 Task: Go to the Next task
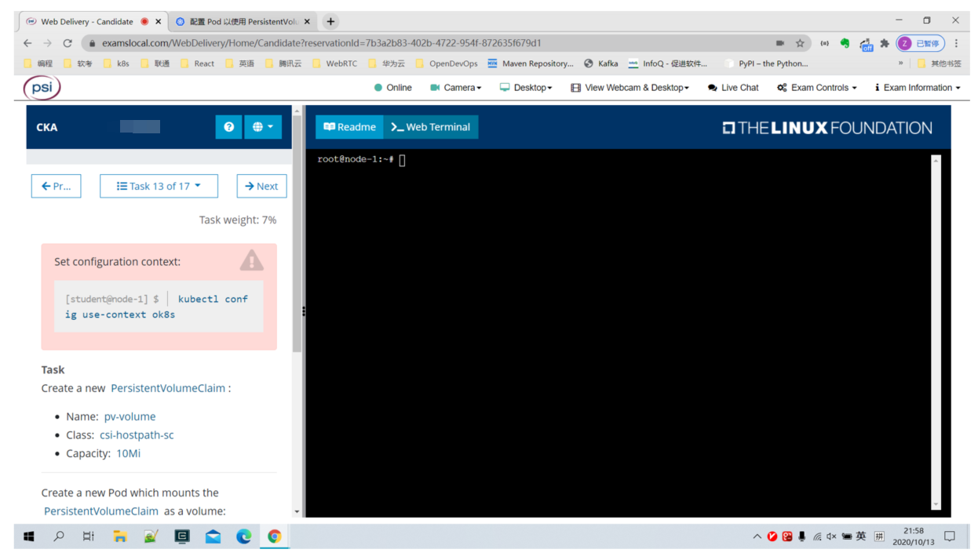tap(261, 186)
